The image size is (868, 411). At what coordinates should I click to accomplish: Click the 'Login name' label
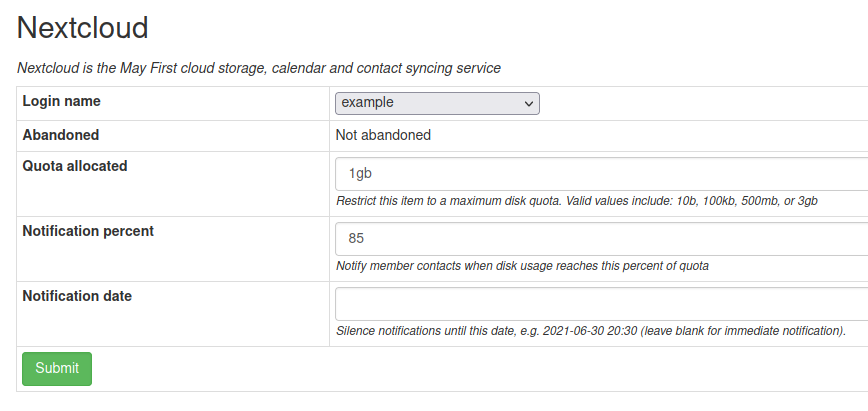pyautogui.click(x=61, y=101)
